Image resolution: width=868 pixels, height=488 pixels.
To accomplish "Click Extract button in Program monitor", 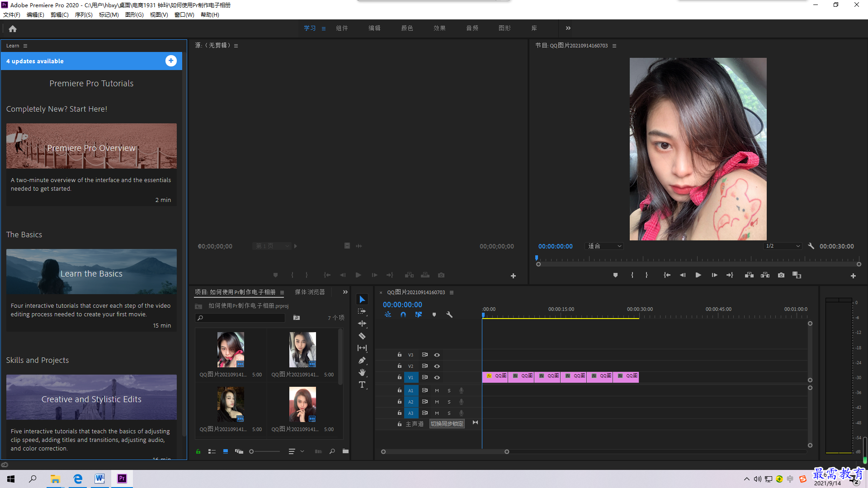I will 765,275.
